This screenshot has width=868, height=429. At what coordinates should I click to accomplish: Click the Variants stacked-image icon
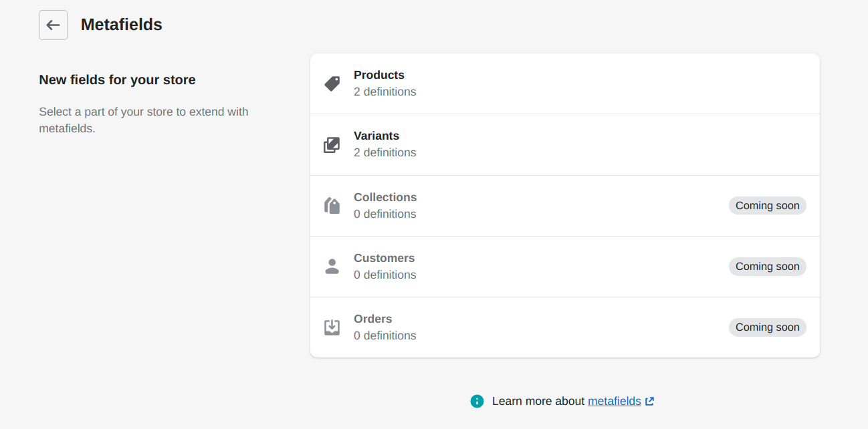pos(332,145)
